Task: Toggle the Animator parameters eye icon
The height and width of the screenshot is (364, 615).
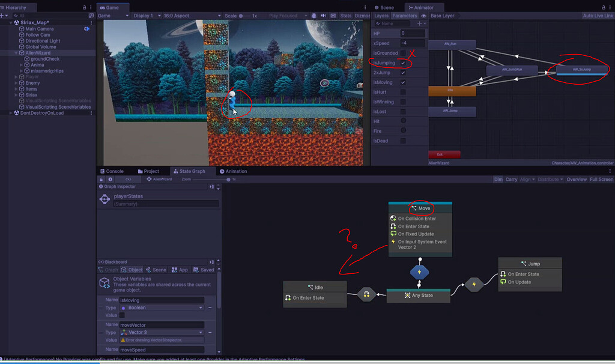Action: coord(423,16)
